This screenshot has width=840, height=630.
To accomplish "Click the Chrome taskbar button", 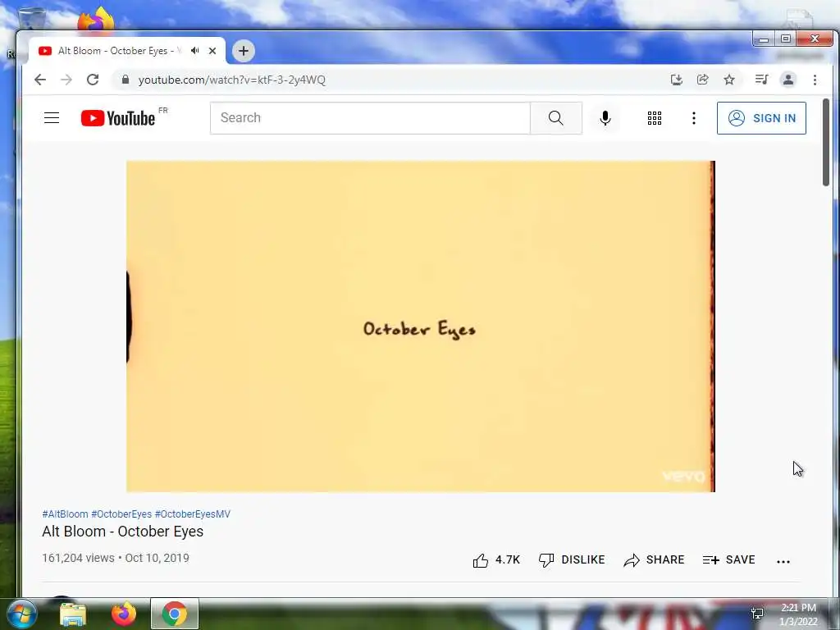I will (174, 614).
